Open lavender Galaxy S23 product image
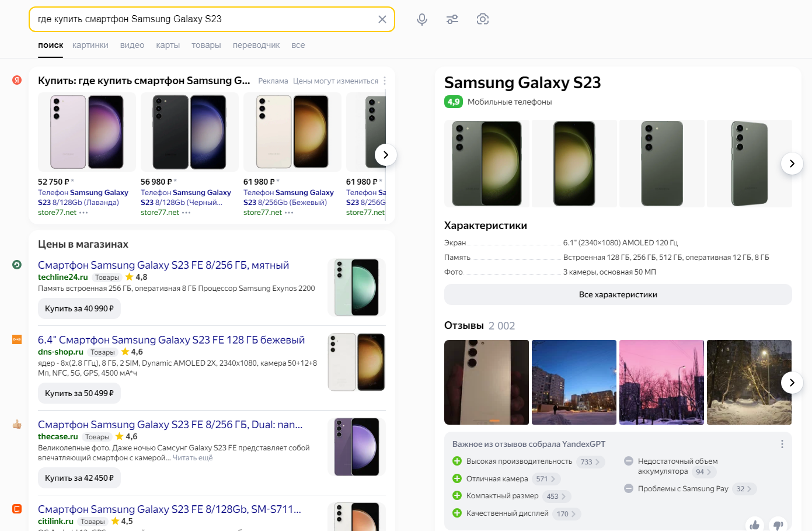The height and width of the screenshot is (531, 812). point(87,132)
